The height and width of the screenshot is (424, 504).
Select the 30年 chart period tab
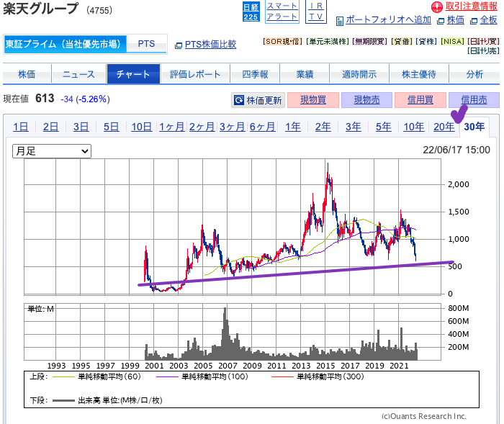coord(474,127)
